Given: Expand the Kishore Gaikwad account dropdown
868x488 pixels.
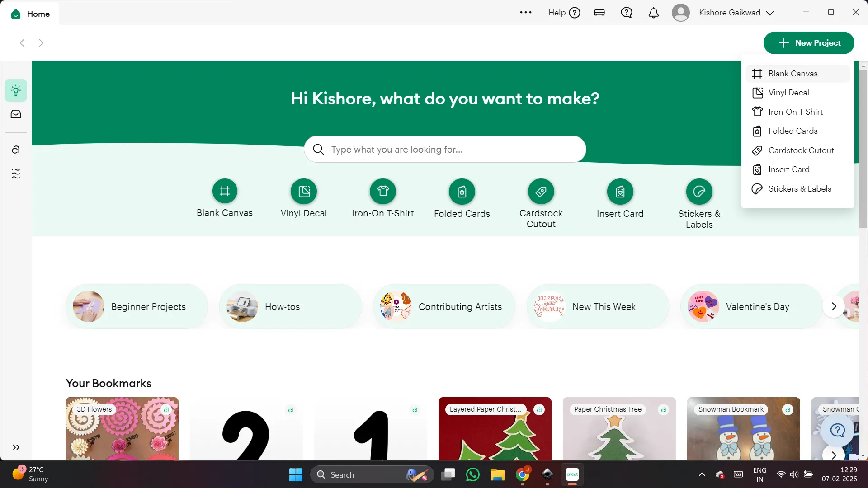Looking at the screenshot, I should point(770,13).
